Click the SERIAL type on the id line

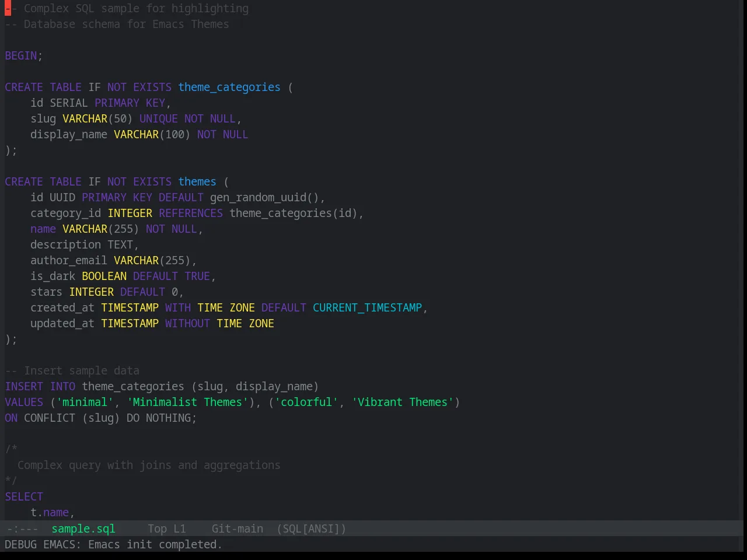coord(69,103)
